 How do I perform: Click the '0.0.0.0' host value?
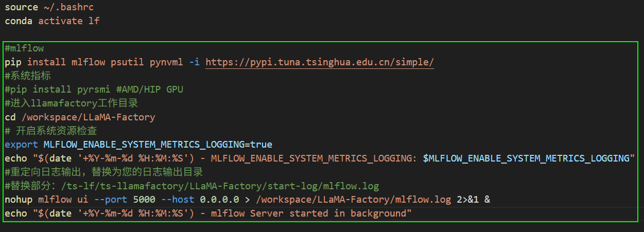tap(219, 199)
